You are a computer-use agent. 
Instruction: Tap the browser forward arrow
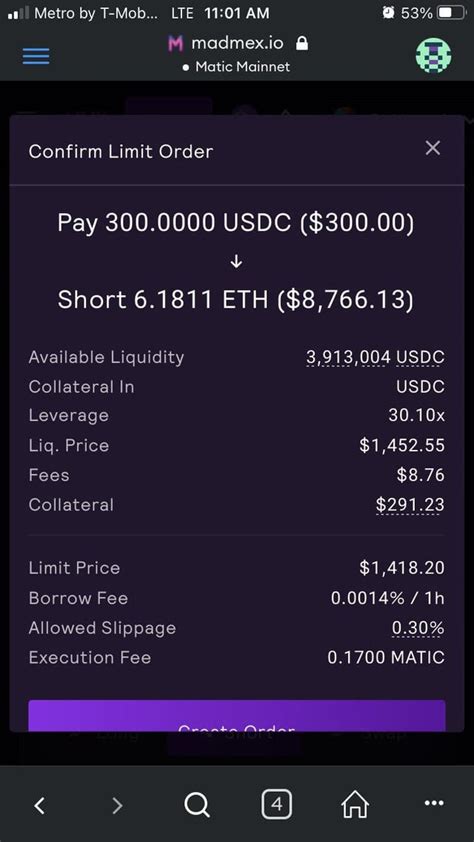coord(117,804)
